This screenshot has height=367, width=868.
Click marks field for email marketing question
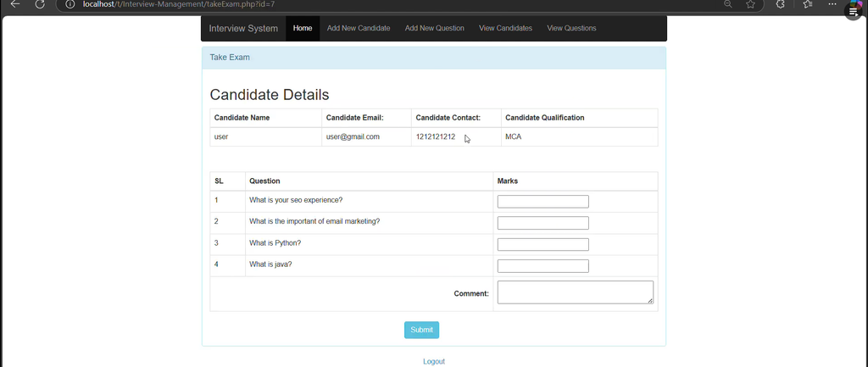(543, 223)
